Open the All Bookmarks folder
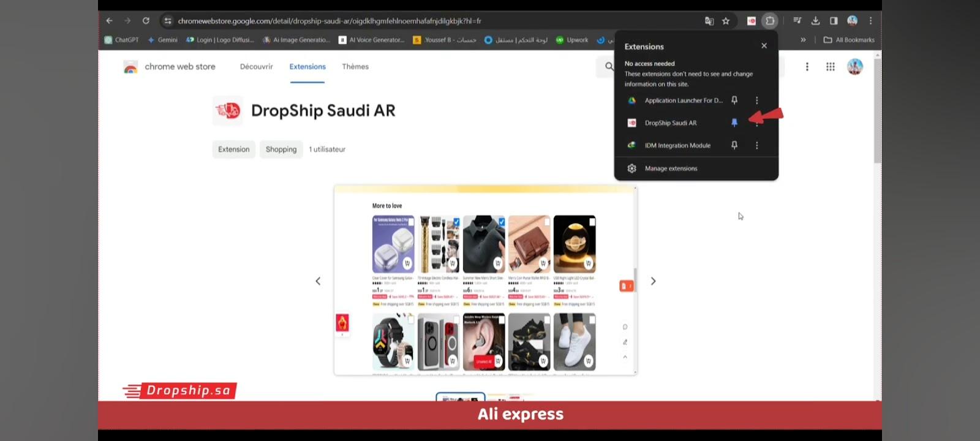This screenshot has height=441, width=980. 849,40
